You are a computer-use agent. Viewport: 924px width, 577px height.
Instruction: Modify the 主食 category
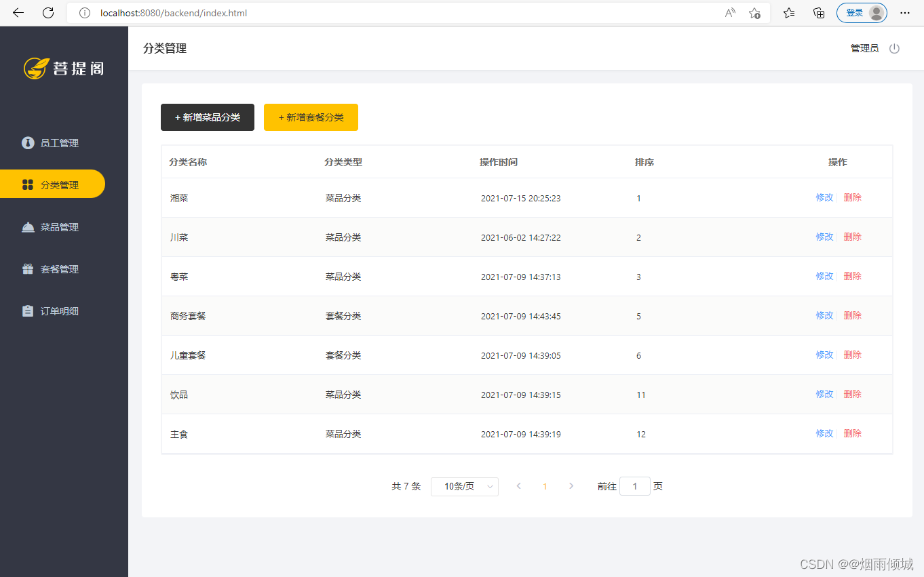pyautogui.click(x=824, y=433)
